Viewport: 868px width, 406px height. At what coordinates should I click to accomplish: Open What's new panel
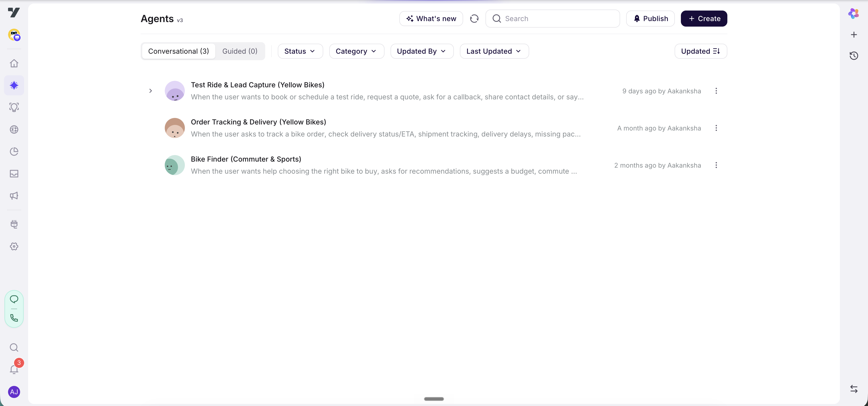431,19
